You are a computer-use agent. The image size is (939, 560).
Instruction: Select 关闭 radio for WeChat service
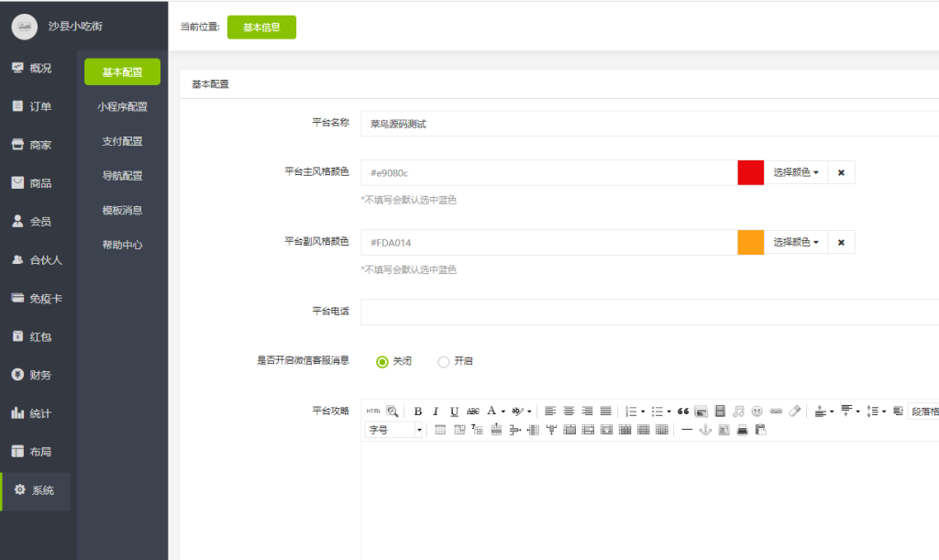(382, 361)
